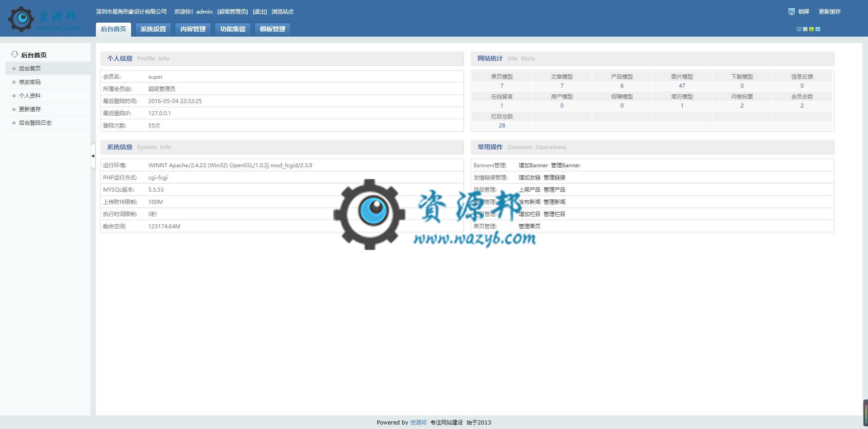This screenshot has width=868, height=429.
Task: Click 增加友链 link
Action: 529,178
